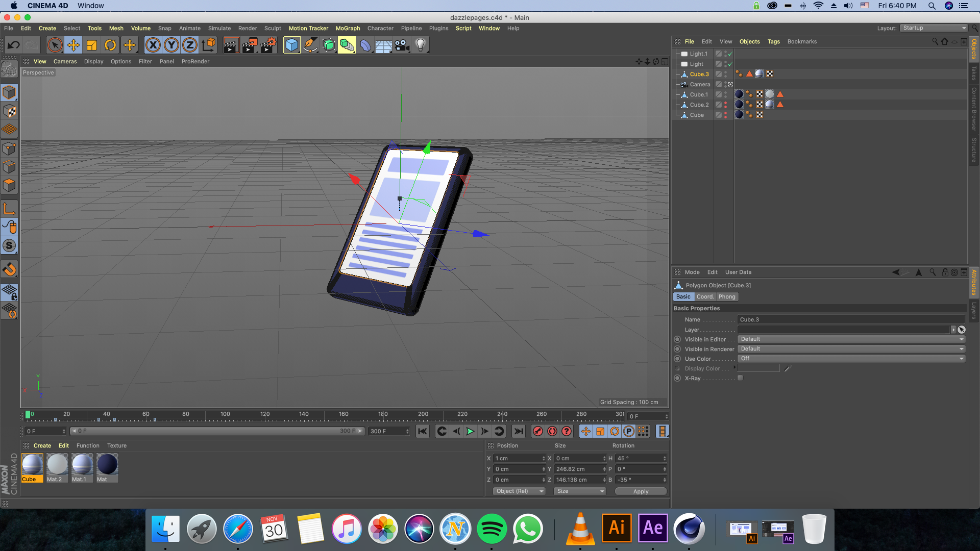
Task: Add a Cube primitive object
Action: 291,45
